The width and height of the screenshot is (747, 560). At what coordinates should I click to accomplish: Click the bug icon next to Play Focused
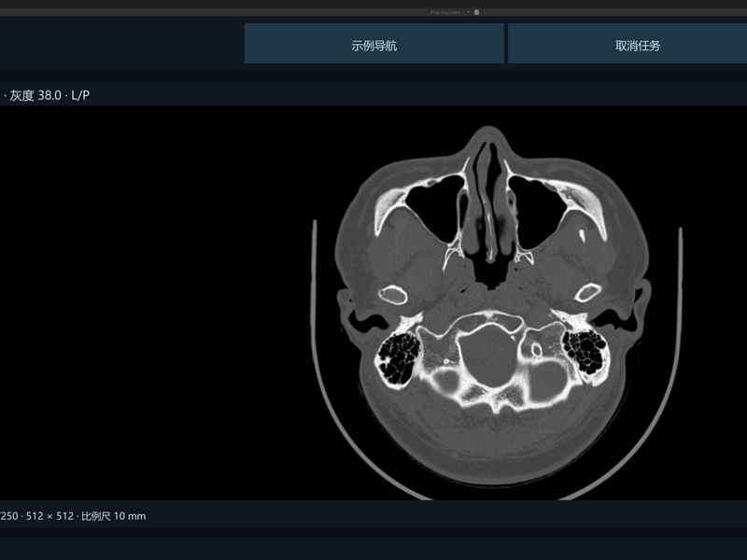point(476,12)
